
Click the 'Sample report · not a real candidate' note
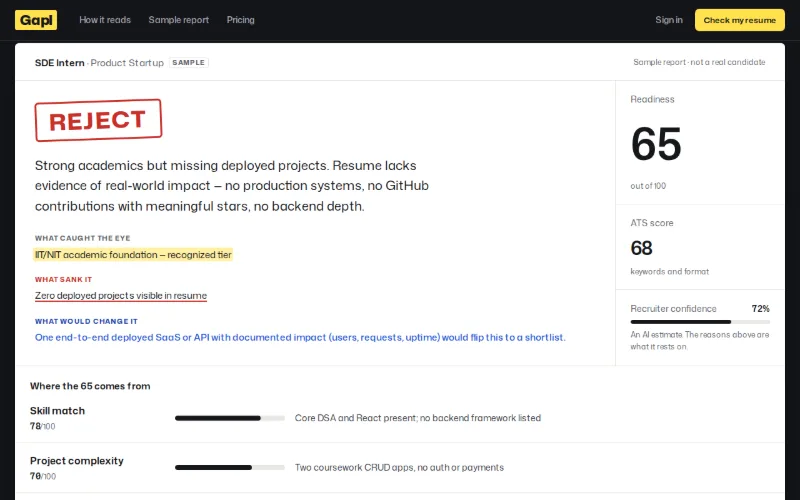pos(699,62)
